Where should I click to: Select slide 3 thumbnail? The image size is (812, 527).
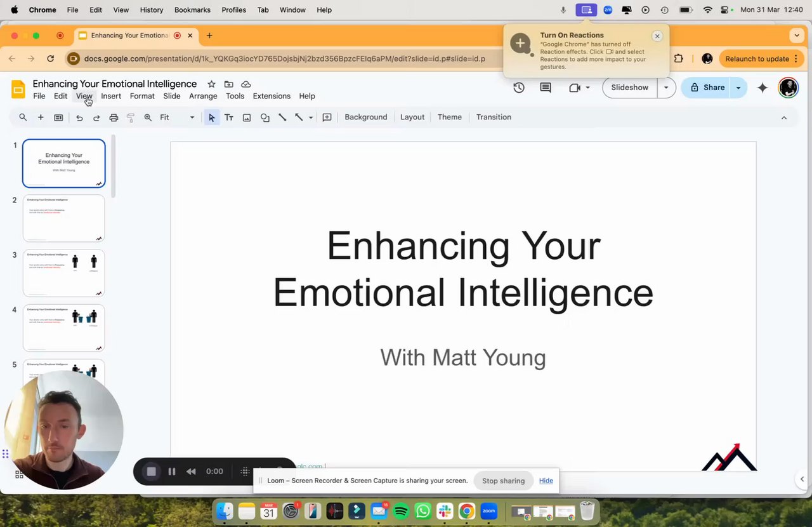pos(63,273)
